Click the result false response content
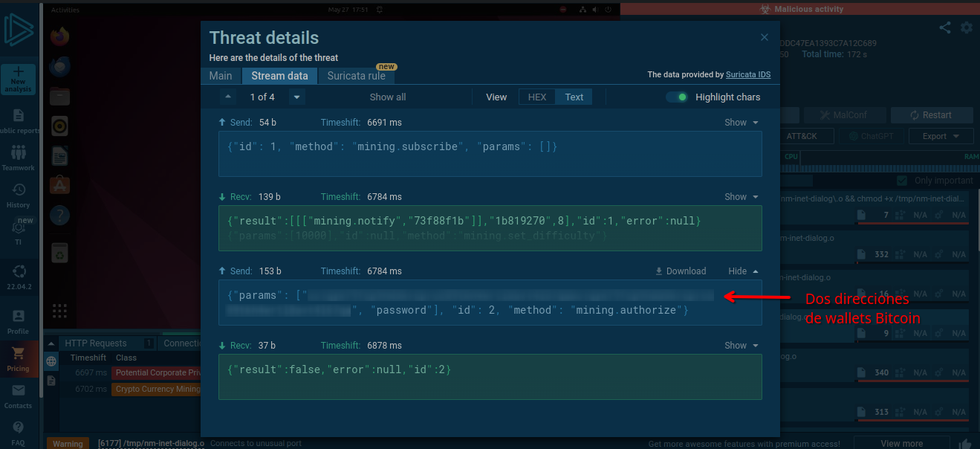 click(x=490, y=377)
